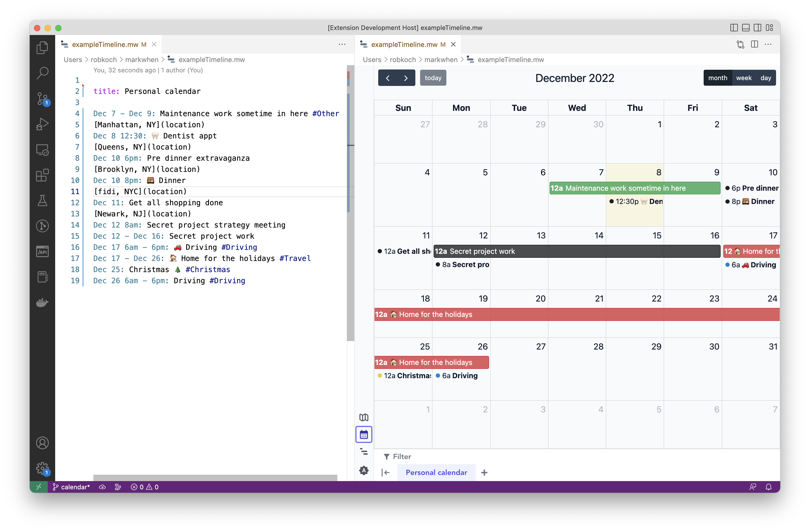
Task: Click the today button
Action: 433,78
